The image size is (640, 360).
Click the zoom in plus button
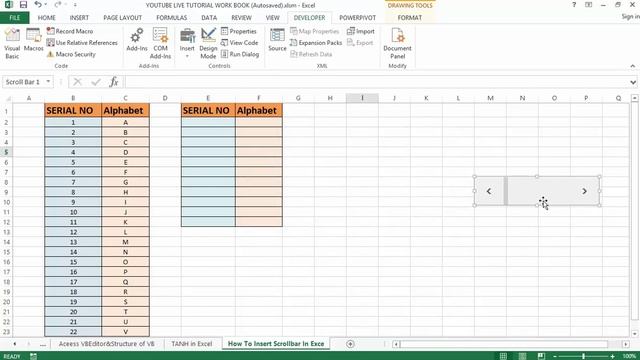612,356
